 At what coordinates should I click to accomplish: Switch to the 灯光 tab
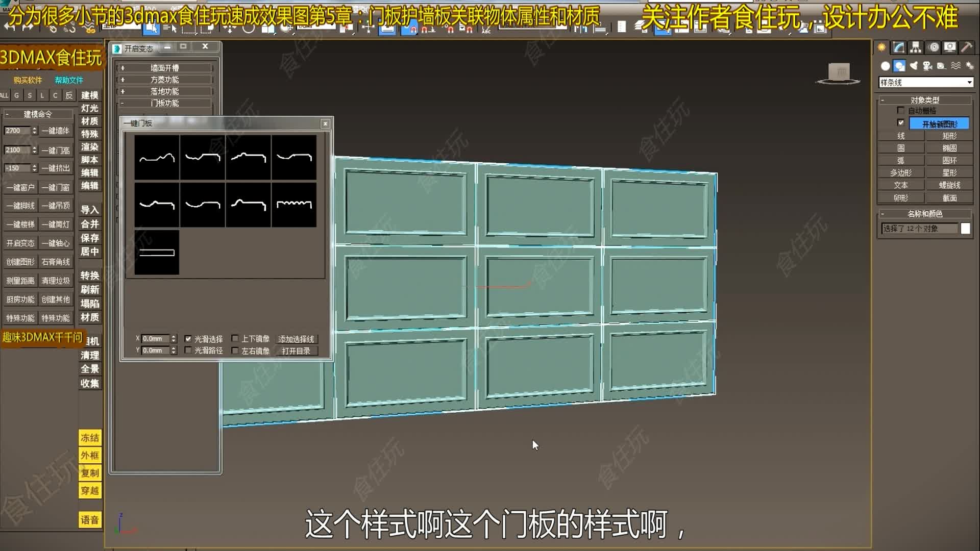pos(89,108)
